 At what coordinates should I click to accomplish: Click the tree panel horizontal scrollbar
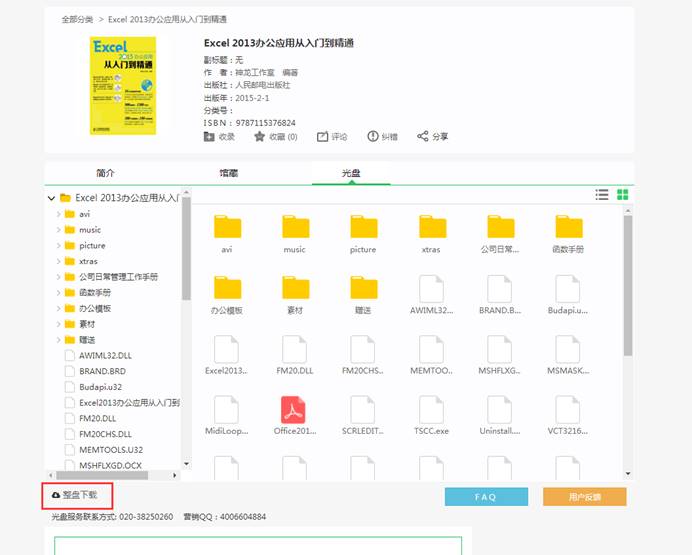click(x=102, y=476)
